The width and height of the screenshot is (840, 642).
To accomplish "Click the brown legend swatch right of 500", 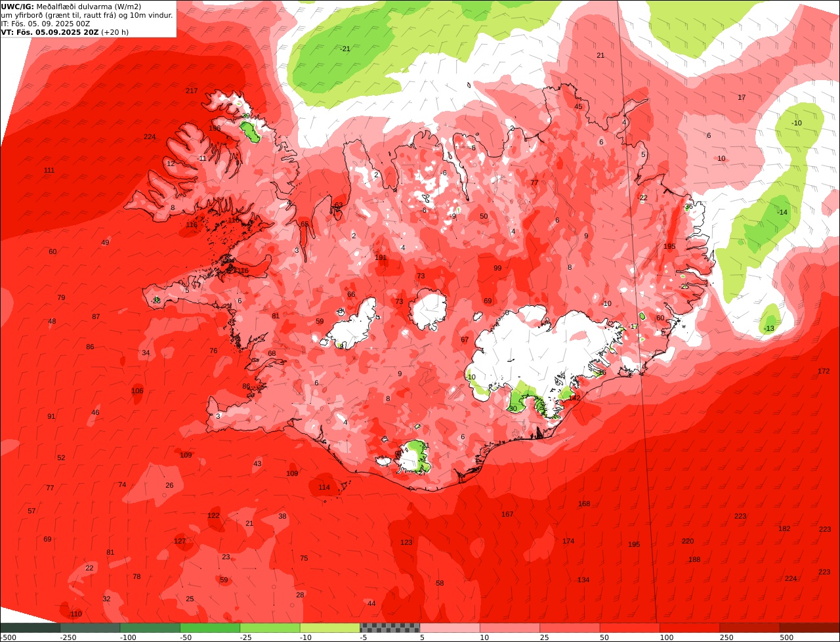I will [x=810, y=628].
